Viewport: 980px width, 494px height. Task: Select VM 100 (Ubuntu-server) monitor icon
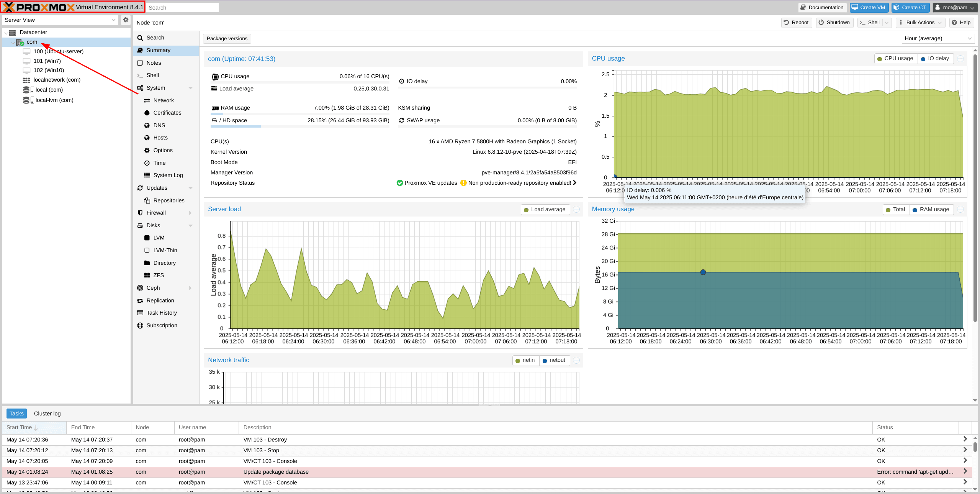[x=26, y=51]
